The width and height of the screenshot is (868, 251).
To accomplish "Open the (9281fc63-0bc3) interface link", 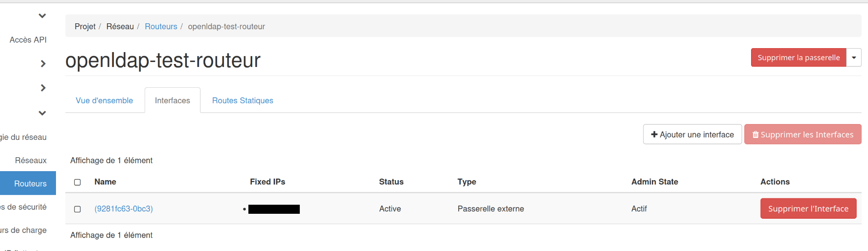I will click(123, 209).
